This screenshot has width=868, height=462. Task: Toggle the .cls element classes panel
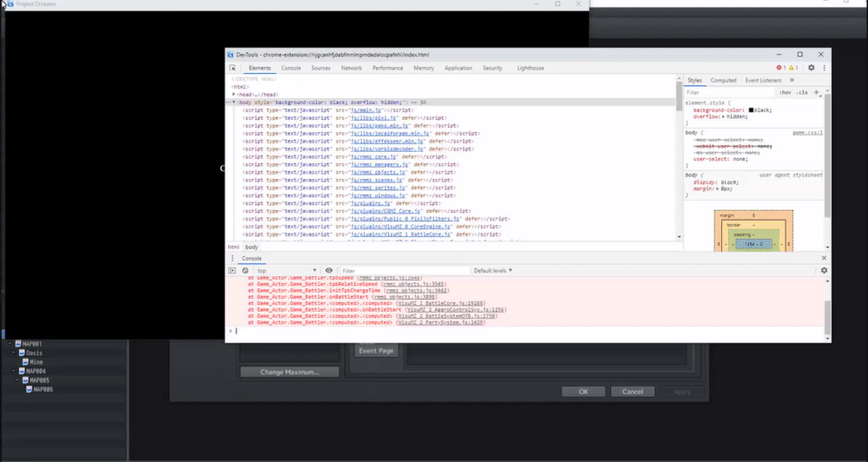[x=801, y=93]
